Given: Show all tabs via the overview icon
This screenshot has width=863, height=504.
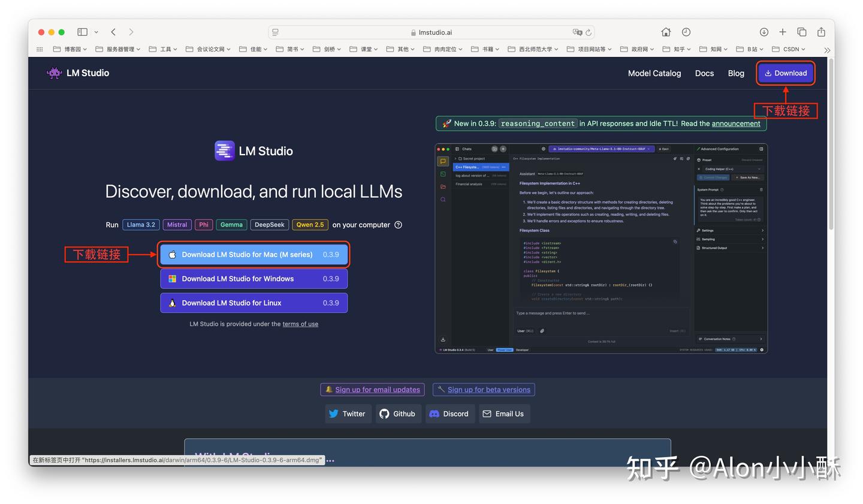Looking at the screenshot, I should (802, 32).
